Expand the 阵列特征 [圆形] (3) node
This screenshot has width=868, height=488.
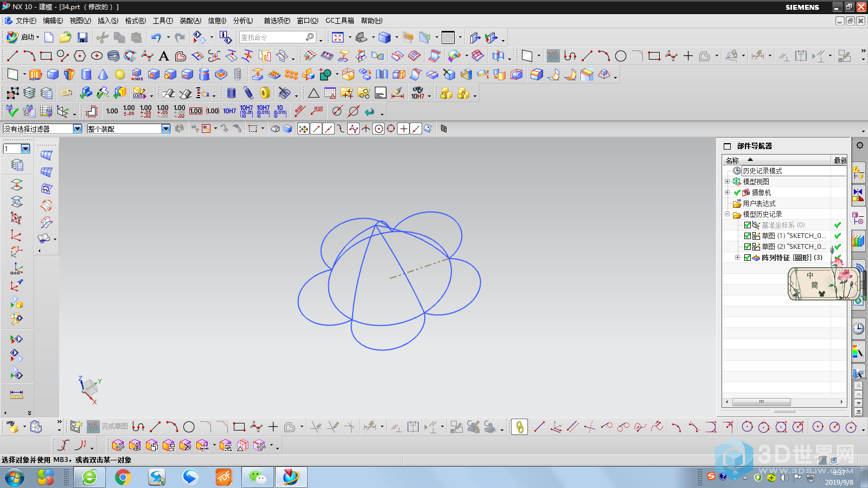point(737,258)
